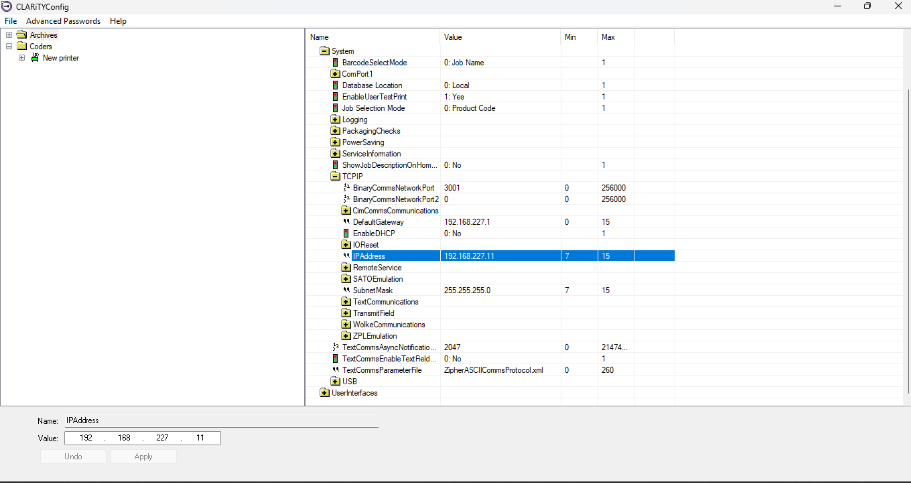Image resolution: width=911 pixels, height=483 pixels.
Task: Click the green New printer icon
Action: 35,58
